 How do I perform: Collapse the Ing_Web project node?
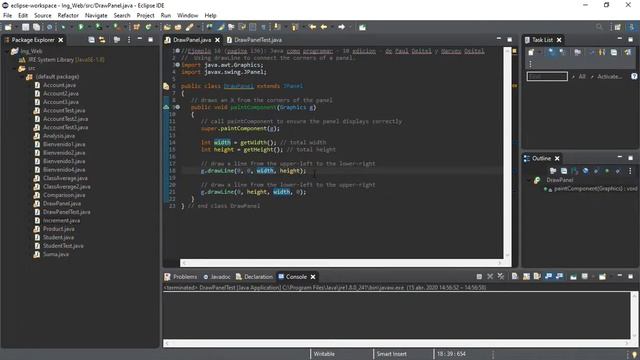click(x=7, y=51)
